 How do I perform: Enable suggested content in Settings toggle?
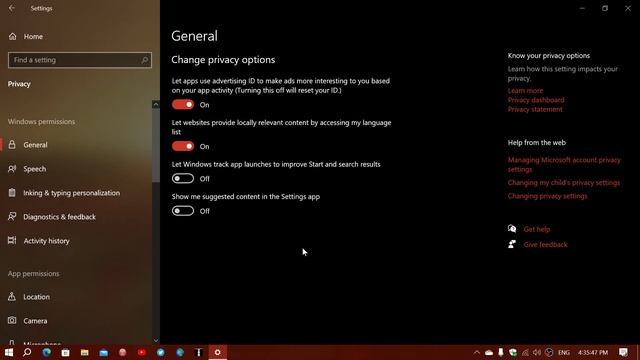tap(183, 211)
